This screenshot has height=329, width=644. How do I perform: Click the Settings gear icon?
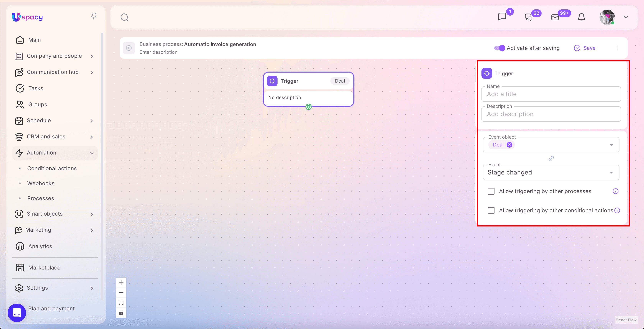pos(19,288)
